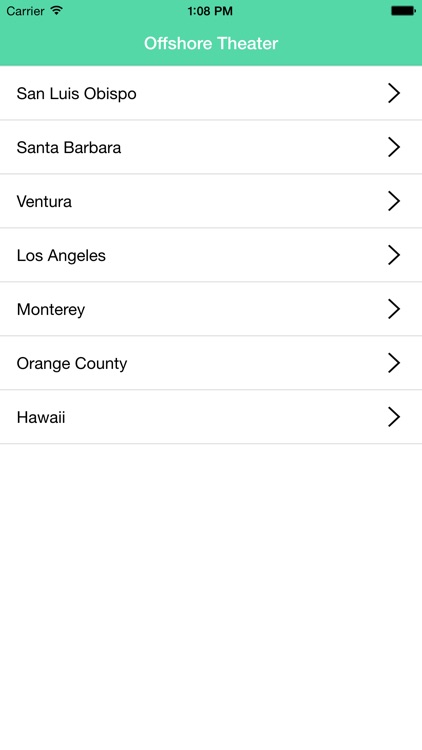
Task: Tap the chevron next to Santa Barbara
Action: click(x=394, y=147)
